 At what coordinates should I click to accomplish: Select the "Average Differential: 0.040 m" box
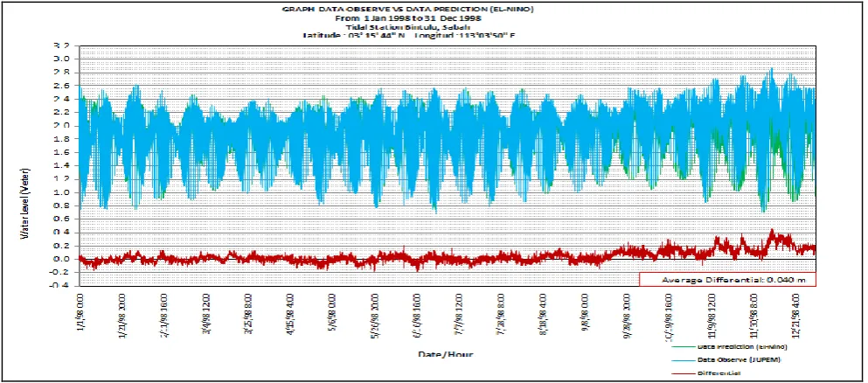tap(727, 280)
